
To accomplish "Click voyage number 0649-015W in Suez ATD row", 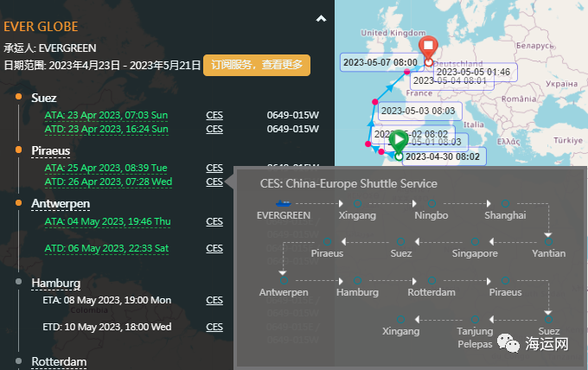I will pos(293,129).
